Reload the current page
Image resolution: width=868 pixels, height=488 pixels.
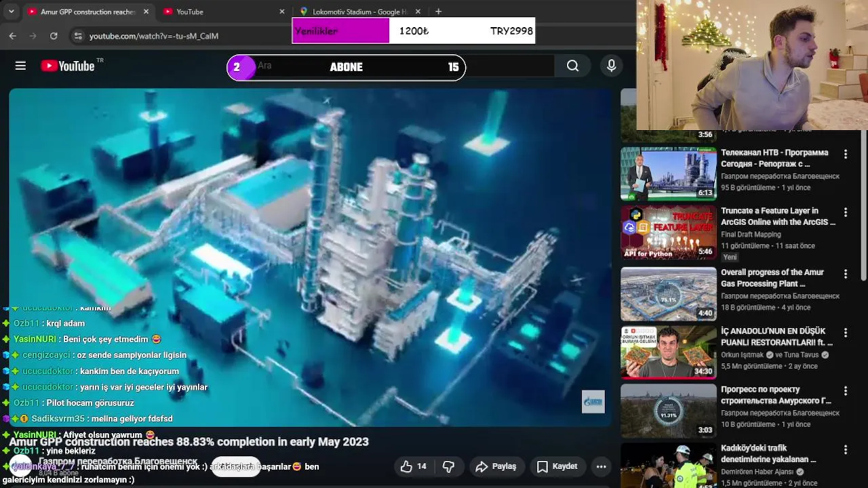(x=54, y=36)
